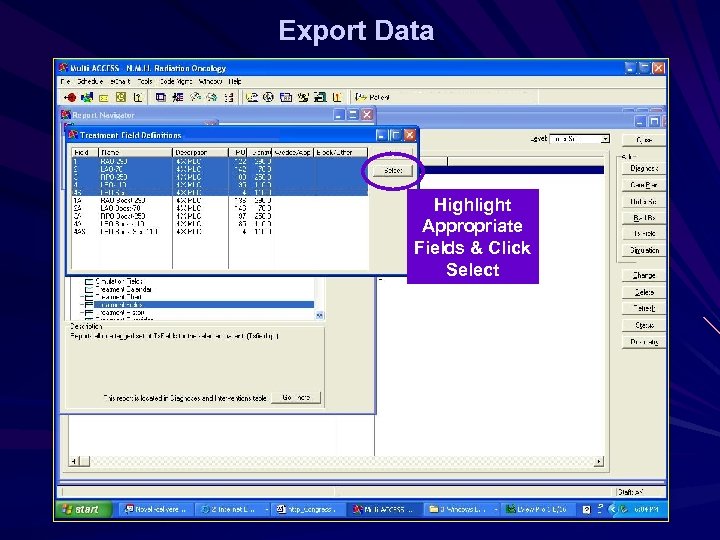Click the dark window-frame toolbar icon
The image size is (720, 540).
click(160, 97)
